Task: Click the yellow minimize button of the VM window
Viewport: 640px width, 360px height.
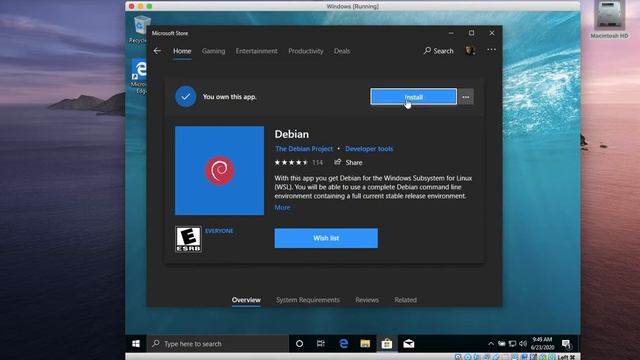Action: pyautogui.click(x=140, y=6)
